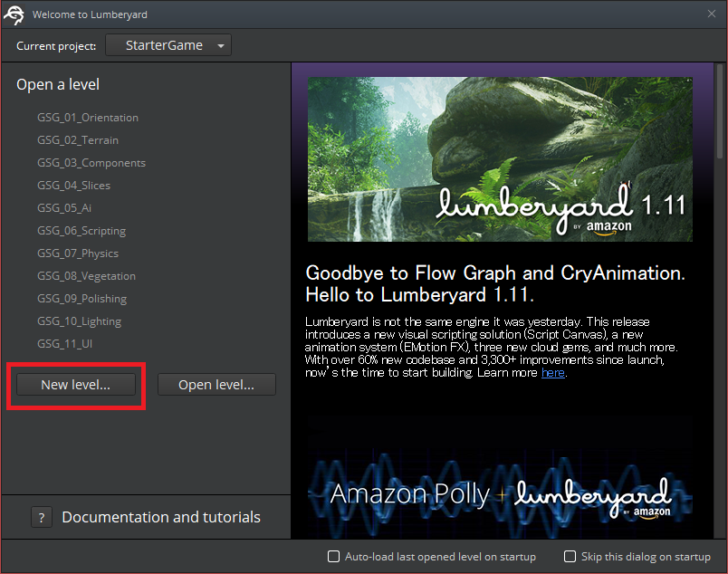This screenshot has height=574, width=728.
Task: Click the Amazon Polly Lumberyard banner
Action: click(x=500, y=493)
